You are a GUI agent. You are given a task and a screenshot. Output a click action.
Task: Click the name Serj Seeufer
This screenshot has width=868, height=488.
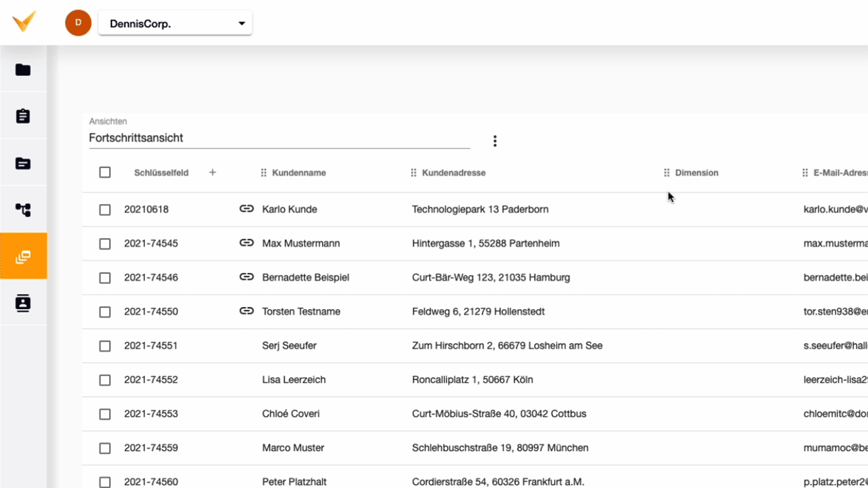pos(290,346)
